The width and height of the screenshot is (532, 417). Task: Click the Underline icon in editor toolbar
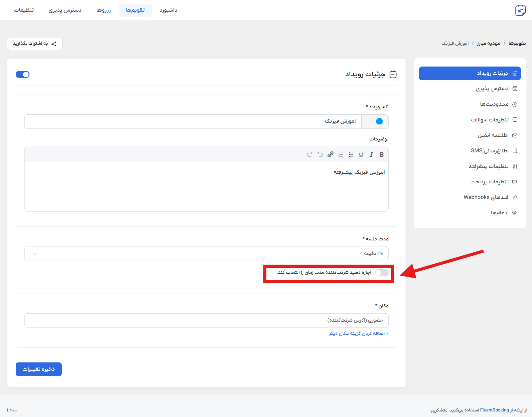[x=361, y=155]
